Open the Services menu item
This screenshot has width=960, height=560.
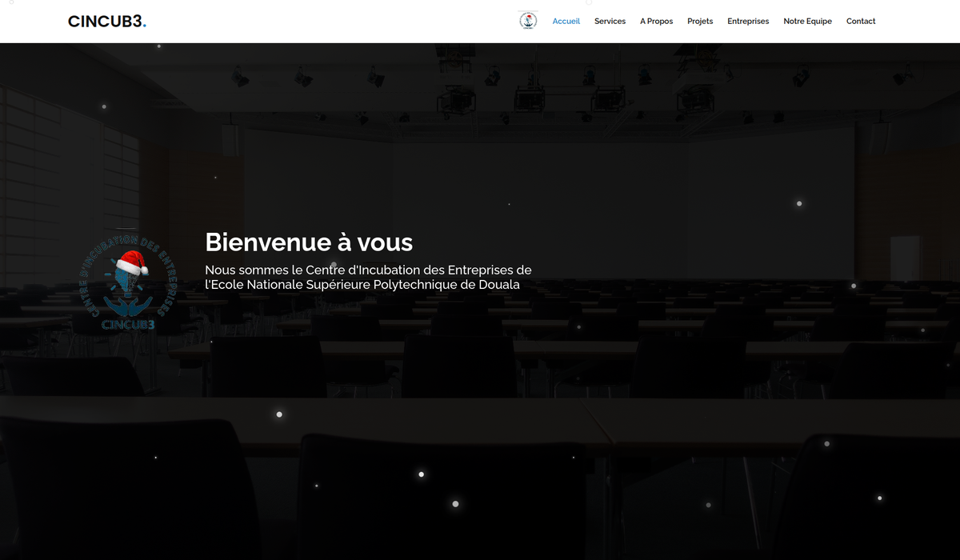(x=610, y=22)
